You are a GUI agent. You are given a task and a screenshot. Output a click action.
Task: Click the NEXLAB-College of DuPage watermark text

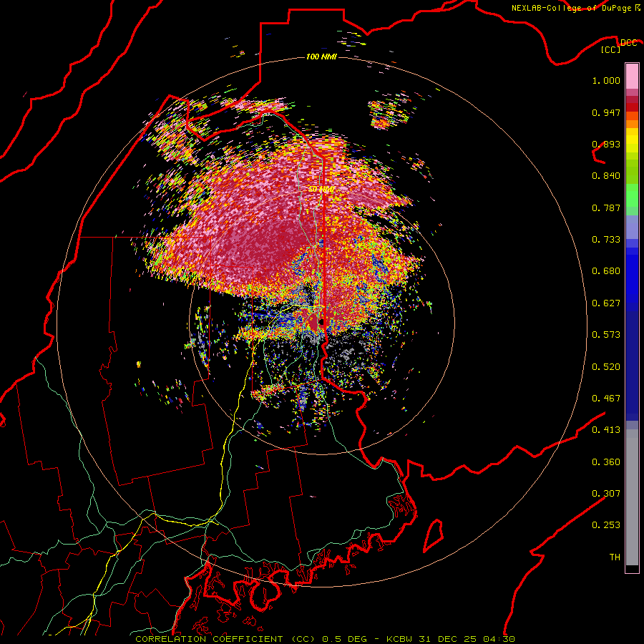(575, 8)
